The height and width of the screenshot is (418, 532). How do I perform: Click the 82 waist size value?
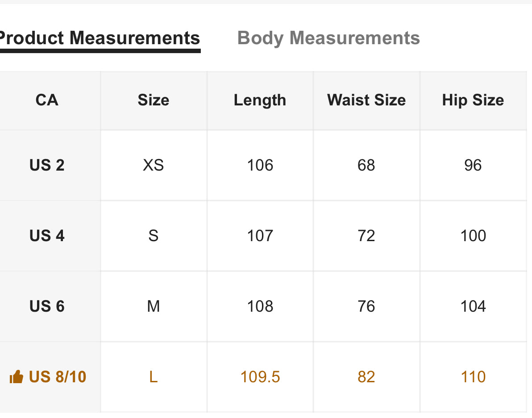click(366, 377)
